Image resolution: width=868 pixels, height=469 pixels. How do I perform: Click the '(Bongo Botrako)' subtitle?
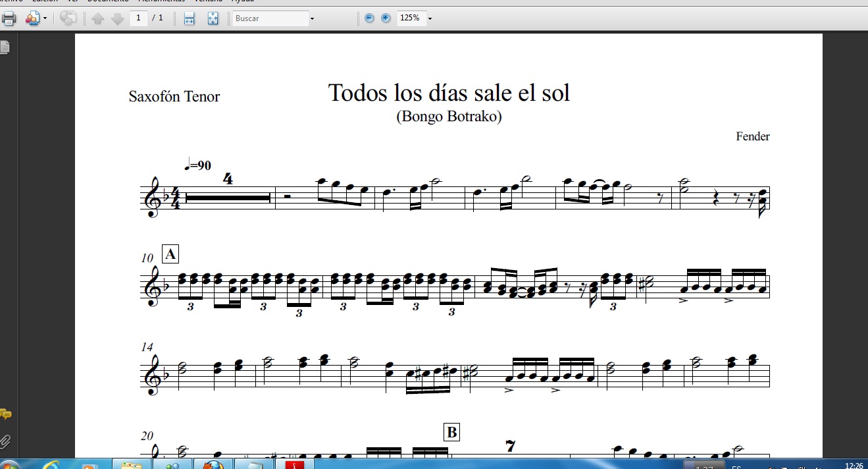[x=449, y=117]
